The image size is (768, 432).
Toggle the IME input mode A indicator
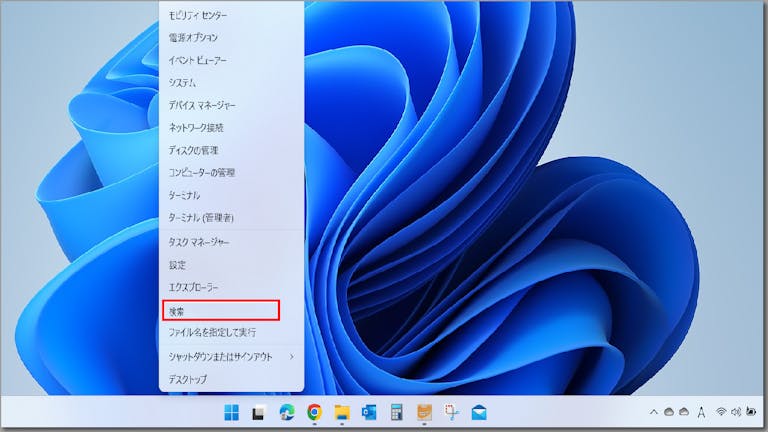coord(701,412)
